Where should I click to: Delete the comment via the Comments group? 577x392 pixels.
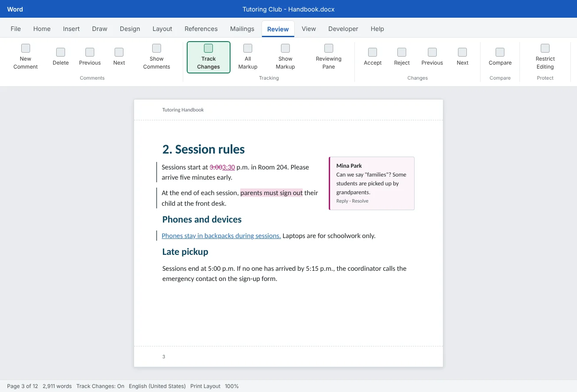point(61,57)
